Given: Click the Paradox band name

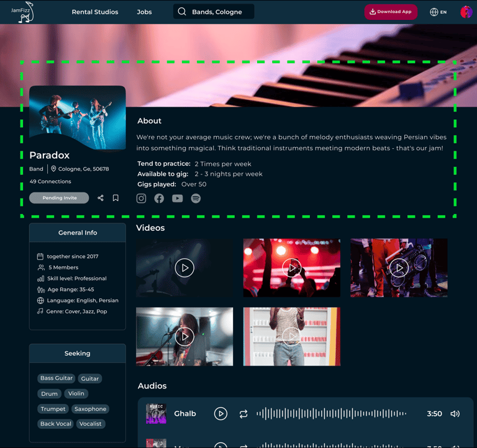Looking at the screenshot, I should tap(49, 155).
